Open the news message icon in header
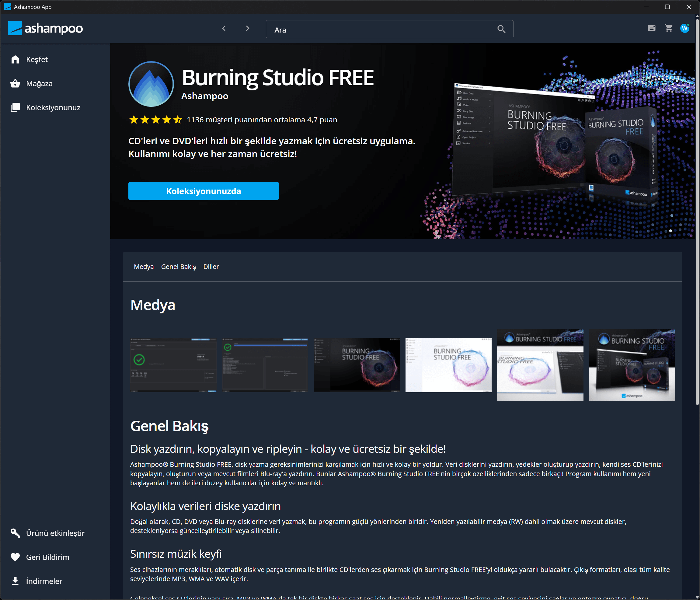 (652, 28)
